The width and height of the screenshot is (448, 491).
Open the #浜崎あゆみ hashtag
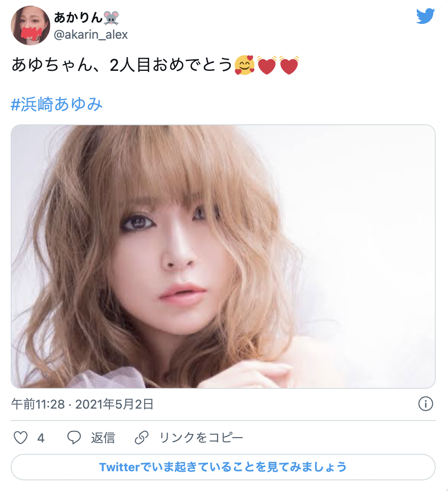click(57, 104)
